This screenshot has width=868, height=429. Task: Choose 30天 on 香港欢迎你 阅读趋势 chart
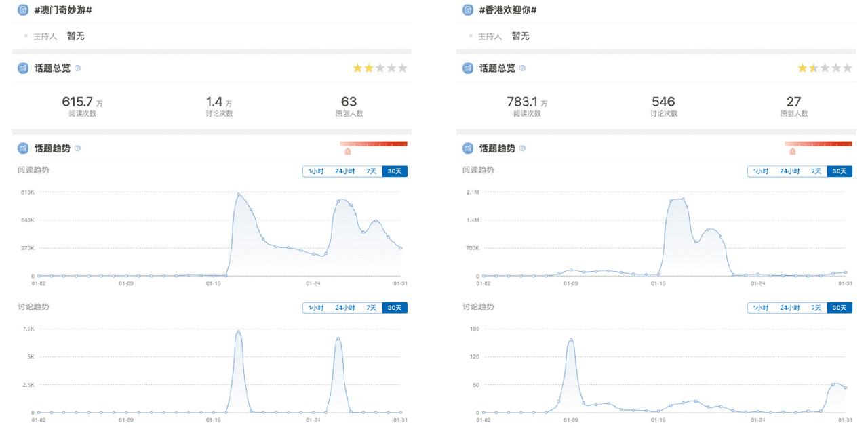[840, 171]
